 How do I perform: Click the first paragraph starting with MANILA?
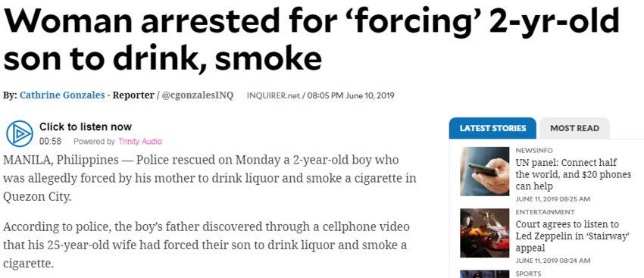209,178
